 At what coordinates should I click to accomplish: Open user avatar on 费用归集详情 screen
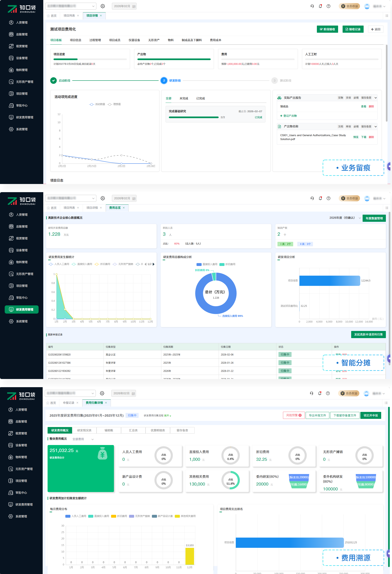pyautogui.click(x=366, y=394)
